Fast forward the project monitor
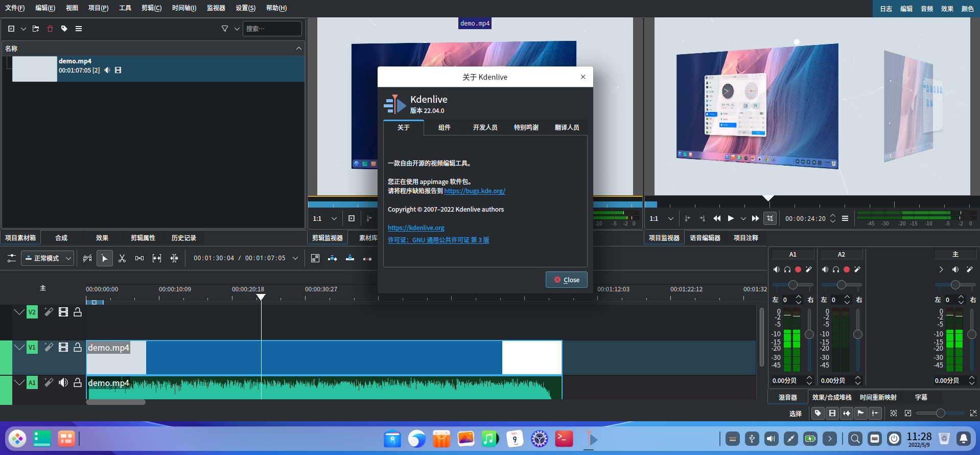Image resolution: width=980 pixels, height=455 pixels. coord(755,218)
